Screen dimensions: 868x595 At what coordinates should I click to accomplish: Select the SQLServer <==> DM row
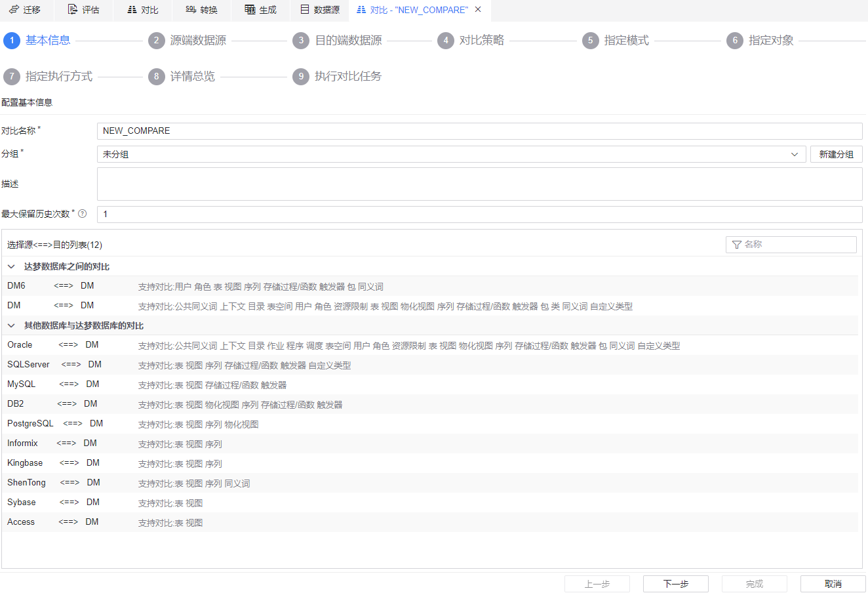pyautogui.click(x=430, y=365)
